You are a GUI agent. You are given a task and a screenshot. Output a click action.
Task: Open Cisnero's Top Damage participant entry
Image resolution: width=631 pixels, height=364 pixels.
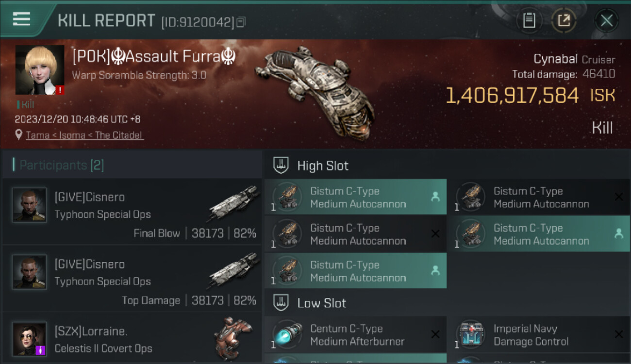(132, 279)
